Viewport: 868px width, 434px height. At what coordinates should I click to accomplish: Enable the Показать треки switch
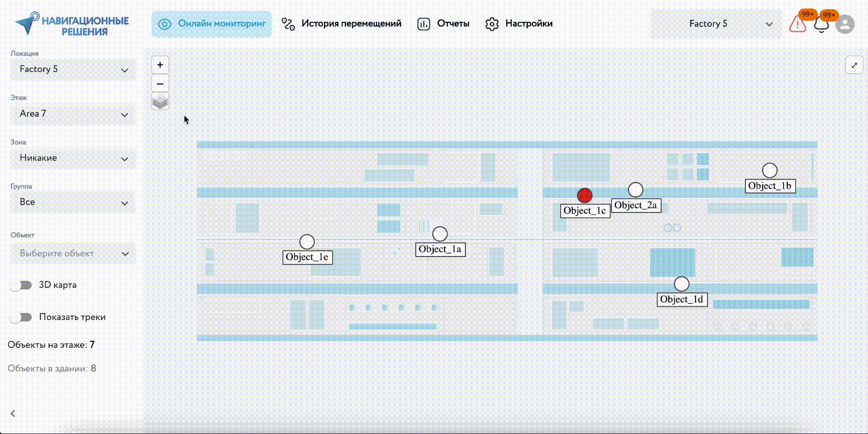pyautogui.click(x=21, y=317)
